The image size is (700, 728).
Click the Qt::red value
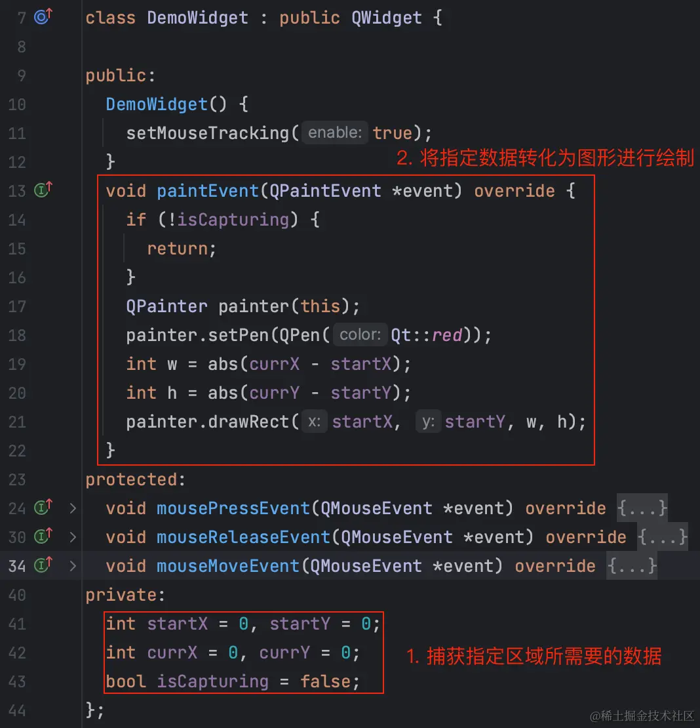pyautogui.click(x=426, y=335)
